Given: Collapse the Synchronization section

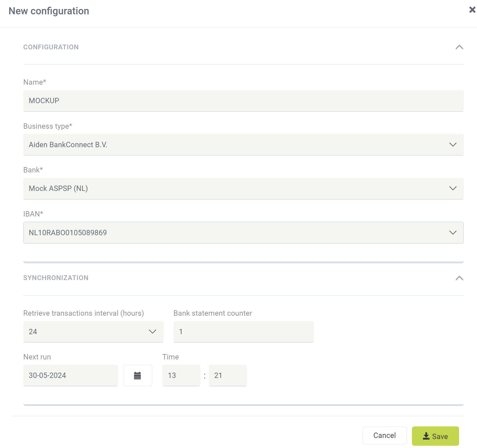Looking at the screenshot, I should click(459, 278).
